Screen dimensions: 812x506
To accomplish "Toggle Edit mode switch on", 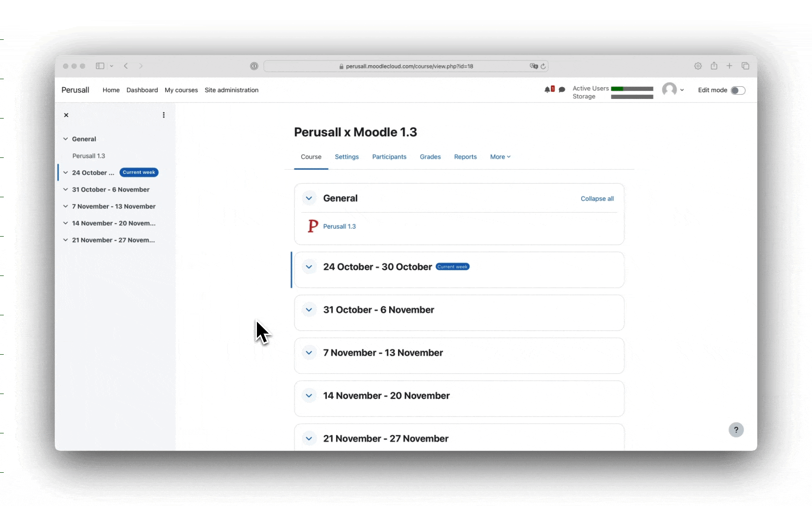I will [737, 90].
